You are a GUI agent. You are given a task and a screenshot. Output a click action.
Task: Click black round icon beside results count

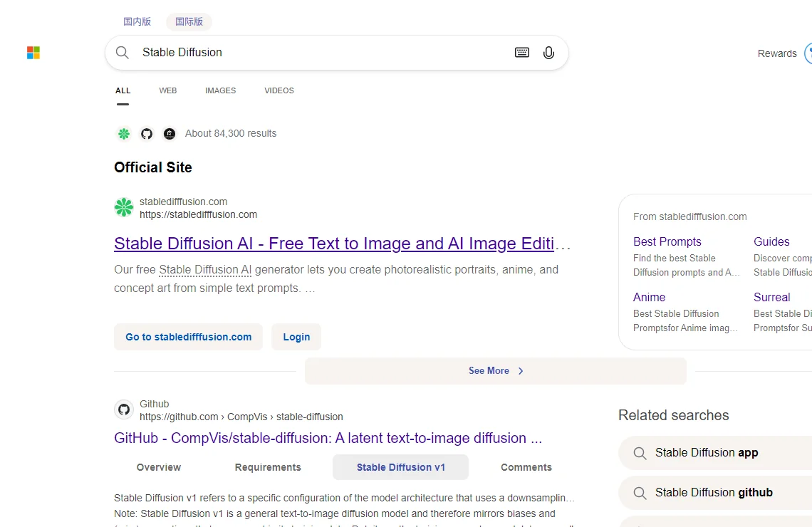(170, 134)
